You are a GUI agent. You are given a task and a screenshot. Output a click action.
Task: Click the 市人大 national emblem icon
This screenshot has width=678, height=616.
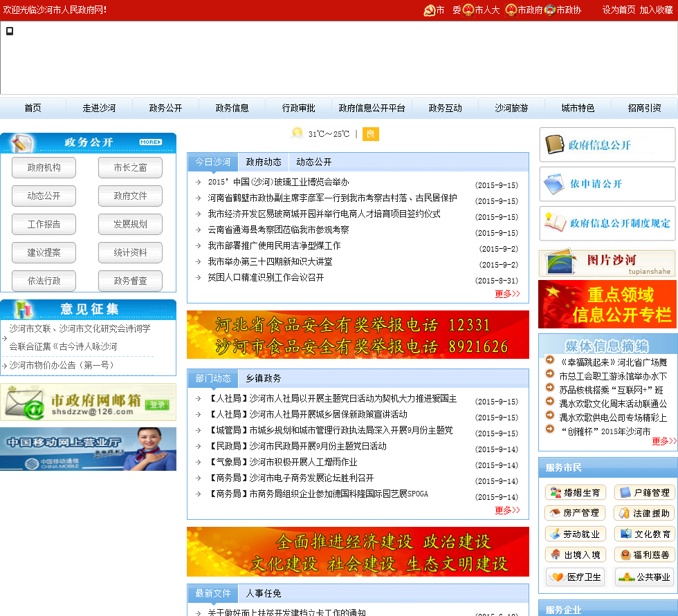point(468,10)
